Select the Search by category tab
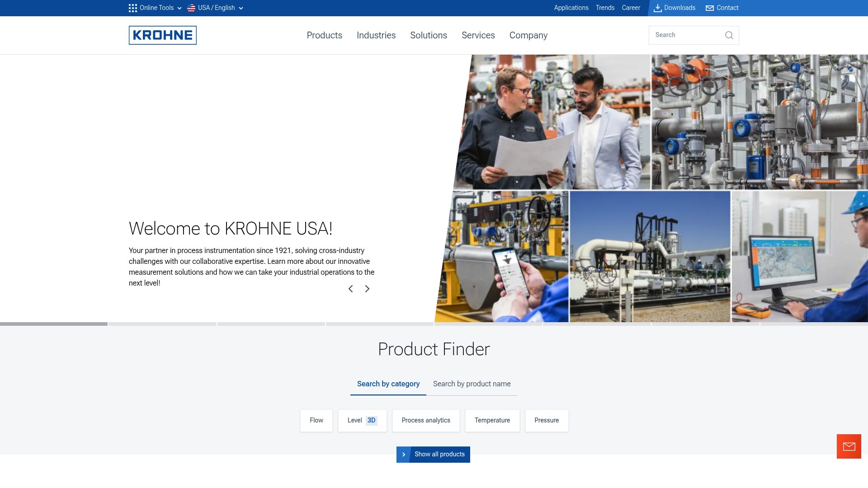The height and width of the screenshot is (488, 868). click(388, 384)
